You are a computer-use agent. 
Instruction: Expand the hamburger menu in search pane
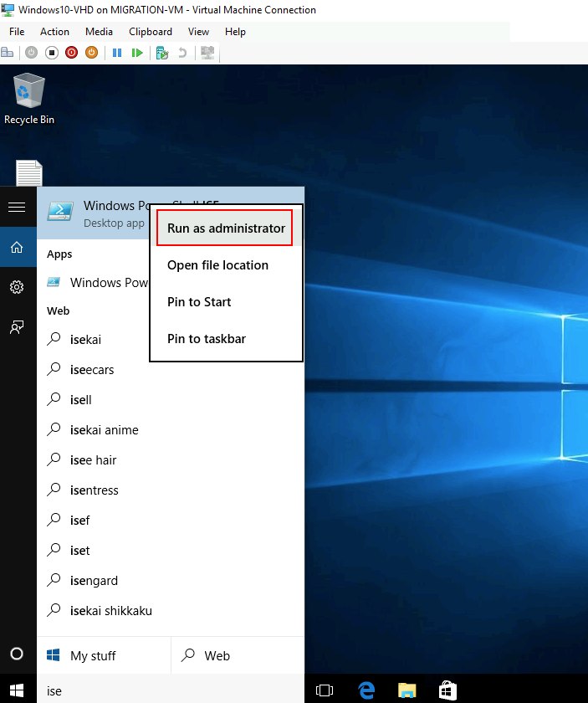click(x=17, y=208)
